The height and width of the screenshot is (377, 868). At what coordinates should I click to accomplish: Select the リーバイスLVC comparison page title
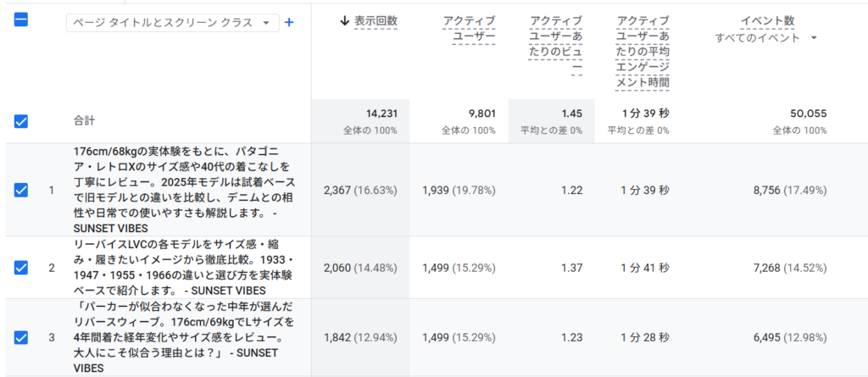[x=181, y=268]
